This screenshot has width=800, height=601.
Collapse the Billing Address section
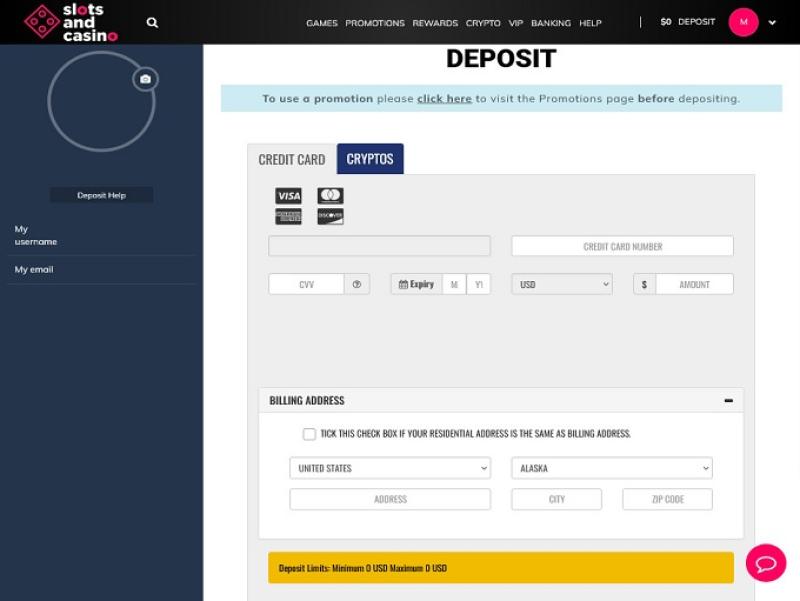[x=729, y=400]
